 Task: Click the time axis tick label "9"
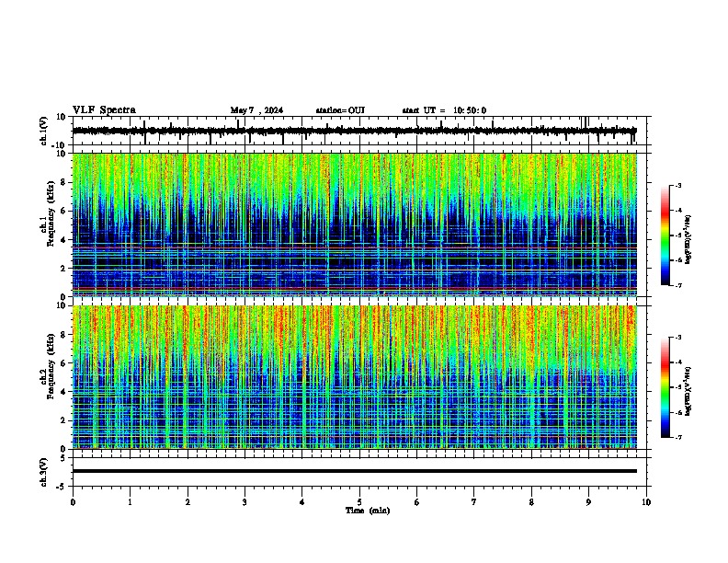(588, 502)
